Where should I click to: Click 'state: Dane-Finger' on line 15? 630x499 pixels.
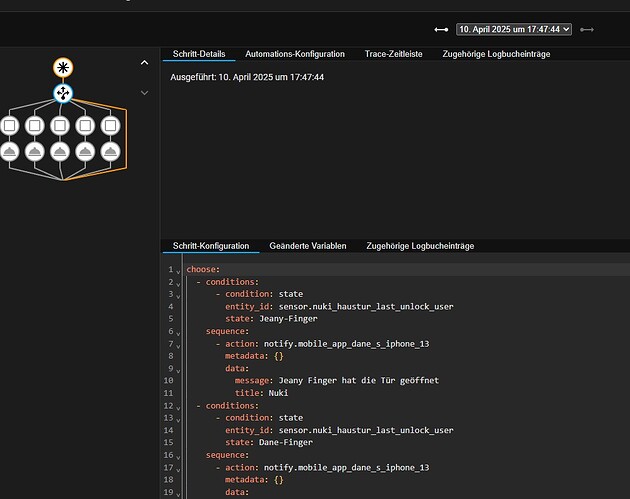pyautogui.click(x=269, y=442)
